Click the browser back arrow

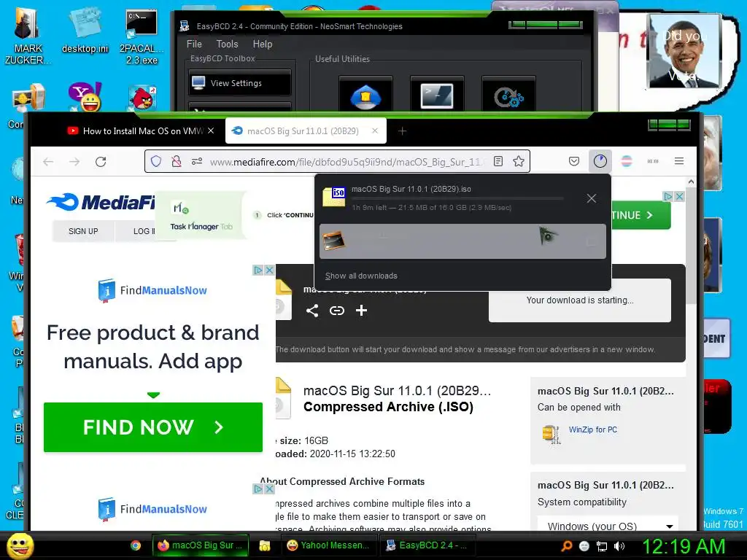point(48,162)
